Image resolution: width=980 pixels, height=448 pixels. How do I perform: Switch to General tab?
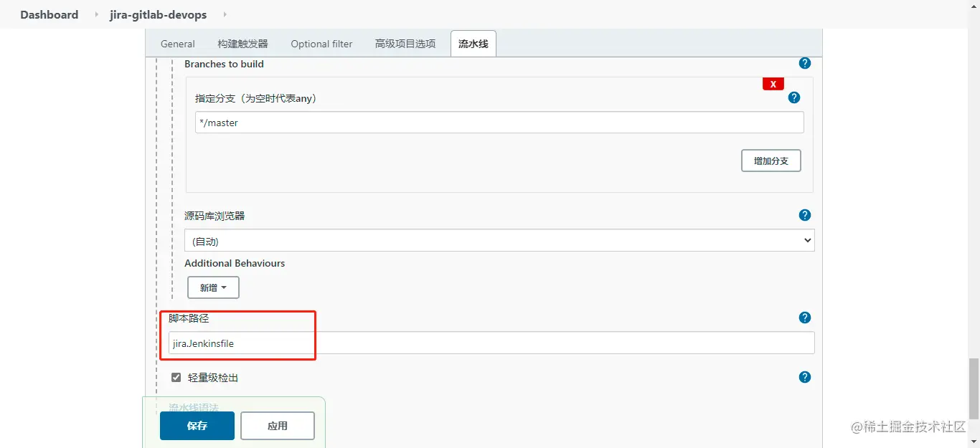click(177, 44)
